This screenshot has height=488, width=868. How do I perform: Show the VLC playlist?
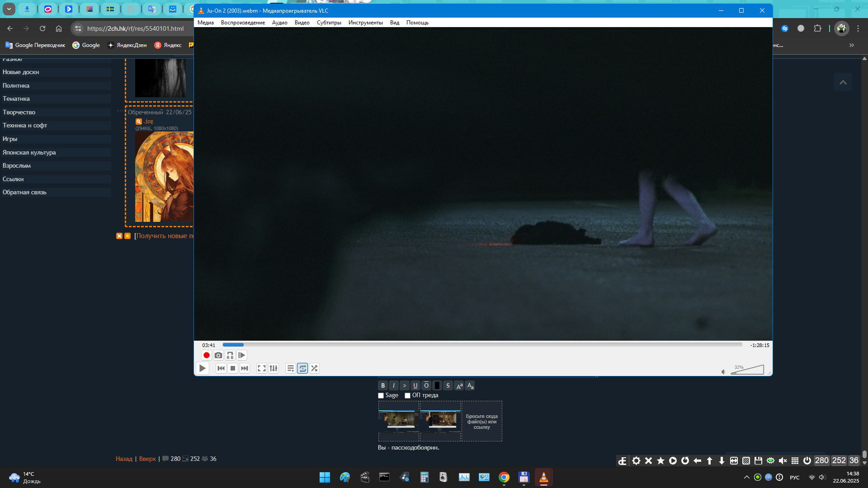coord(291,368)
